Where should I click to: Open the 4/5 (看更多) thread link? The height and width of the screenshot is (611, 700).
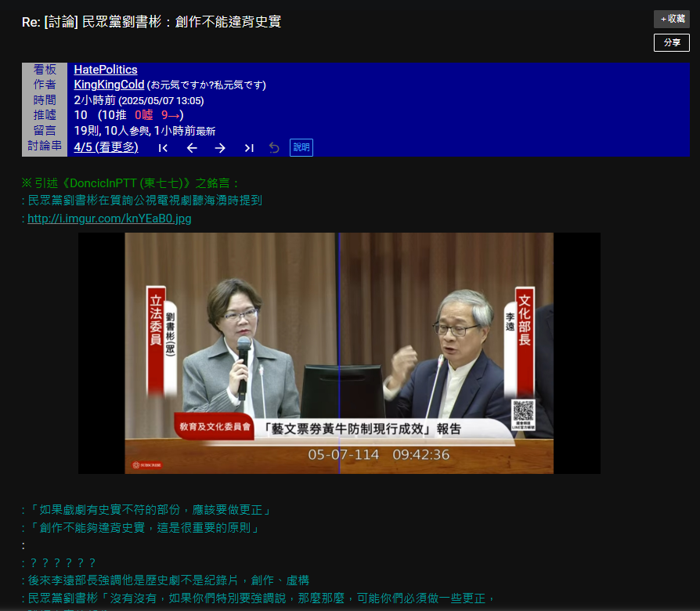106,147
